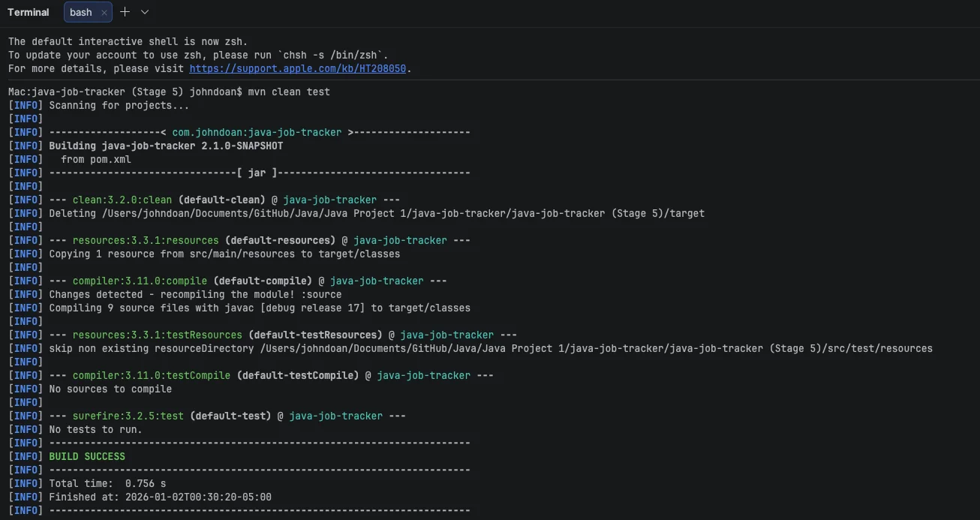The width and height of the screenshot is (980, 520).
Task: Click 'Compiling 9 source files' line
Action: point(260,308)
